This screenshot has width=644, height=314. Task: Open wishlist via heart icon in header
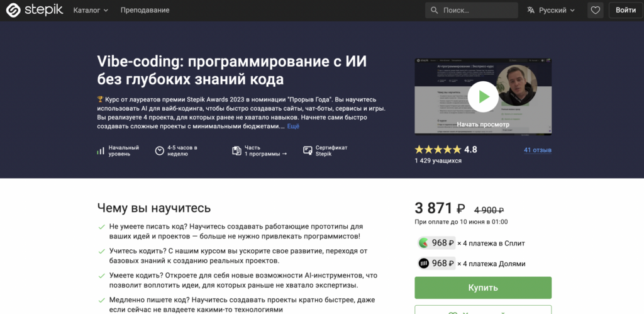595,10
